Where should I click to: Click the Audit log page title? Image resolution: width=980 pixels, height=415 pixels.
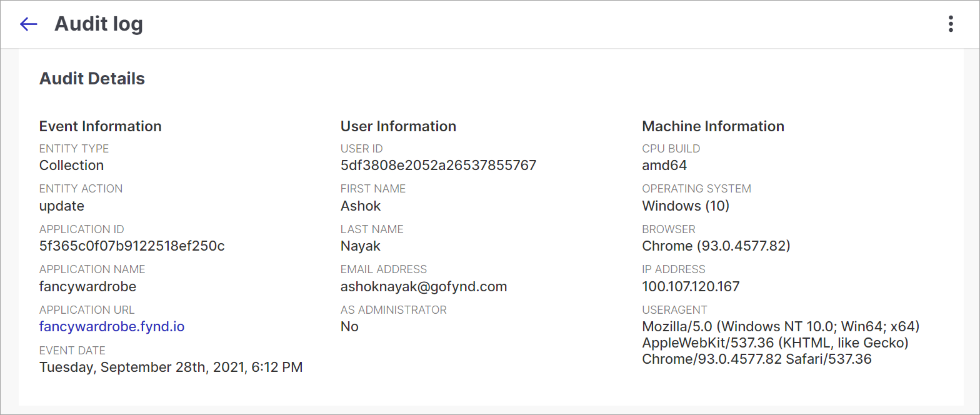(x=99, y=24)
